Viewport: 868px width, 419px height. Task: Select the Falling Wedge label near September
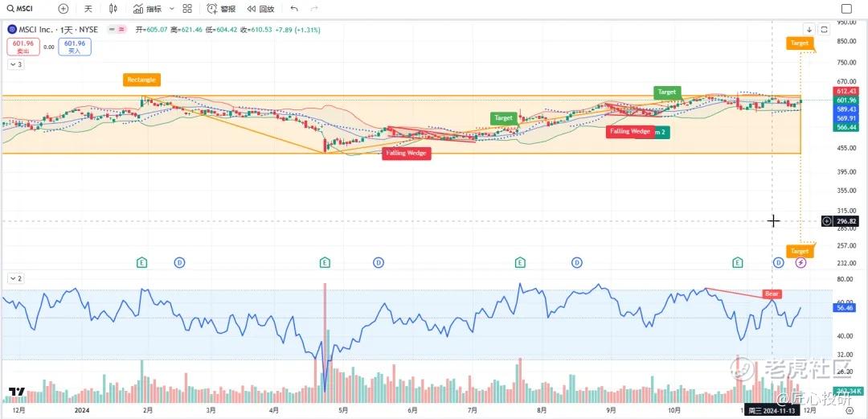click(630, 131)
